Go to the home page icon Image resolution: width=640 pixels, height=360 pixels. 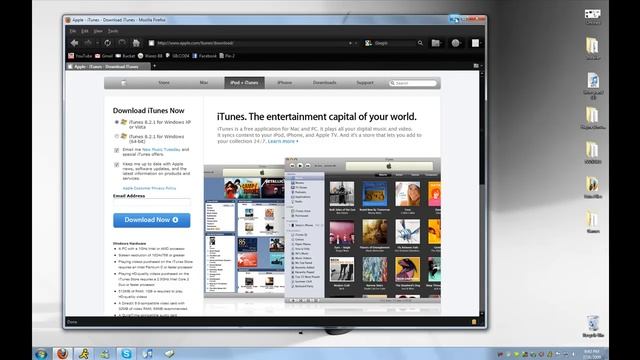click(x=136, y=43)
